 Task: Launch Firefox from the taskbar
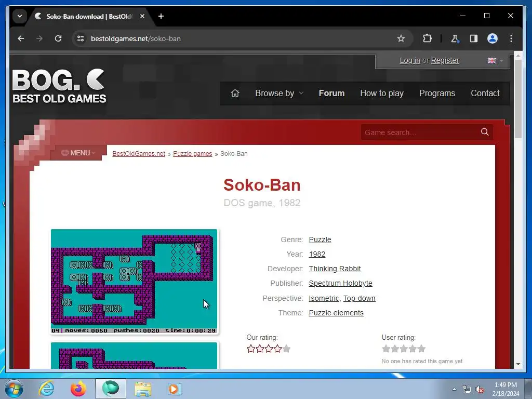coord(78,389)
